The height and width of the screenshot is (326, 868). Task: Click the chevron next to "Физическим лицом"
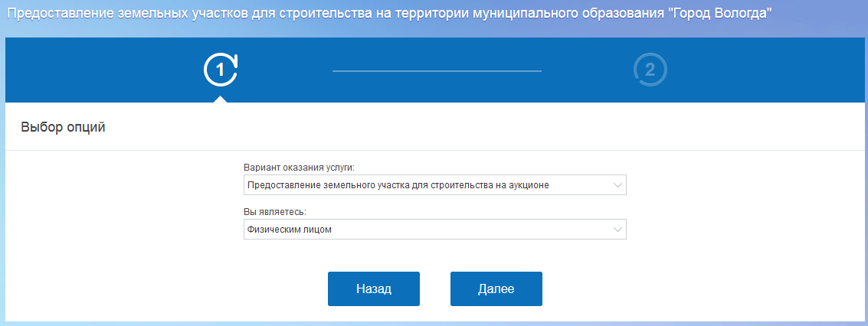617,230
